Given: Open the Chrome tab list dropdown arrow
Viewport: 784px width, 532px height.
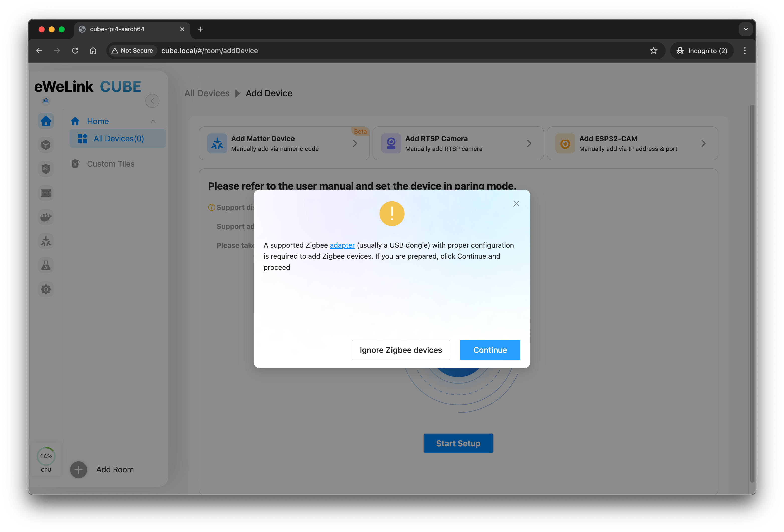Looking at the screenshot, I should (746, 29).
